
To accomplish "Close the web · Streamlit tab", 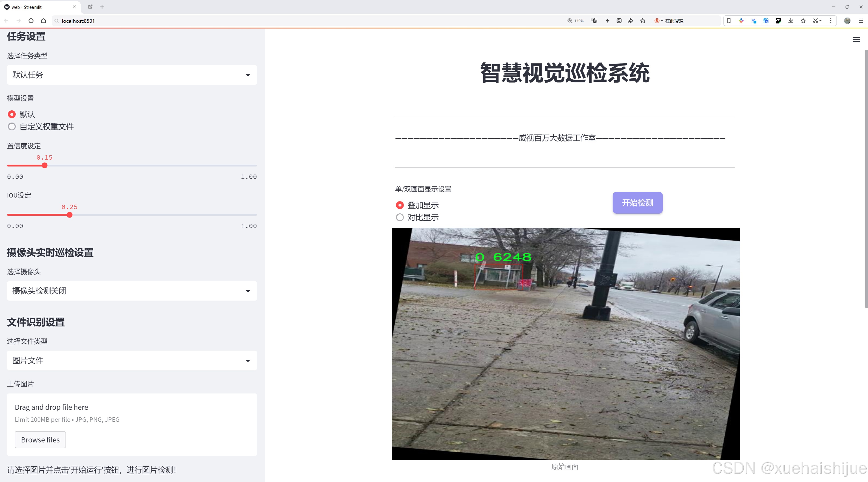I will [x=74, y=7].
